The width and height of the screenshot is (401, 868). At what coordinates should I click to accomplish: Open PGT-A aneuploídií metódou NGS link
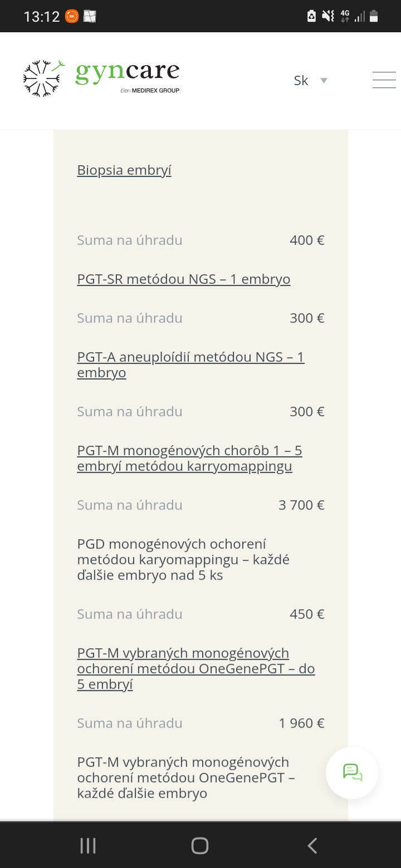[190, 364]
